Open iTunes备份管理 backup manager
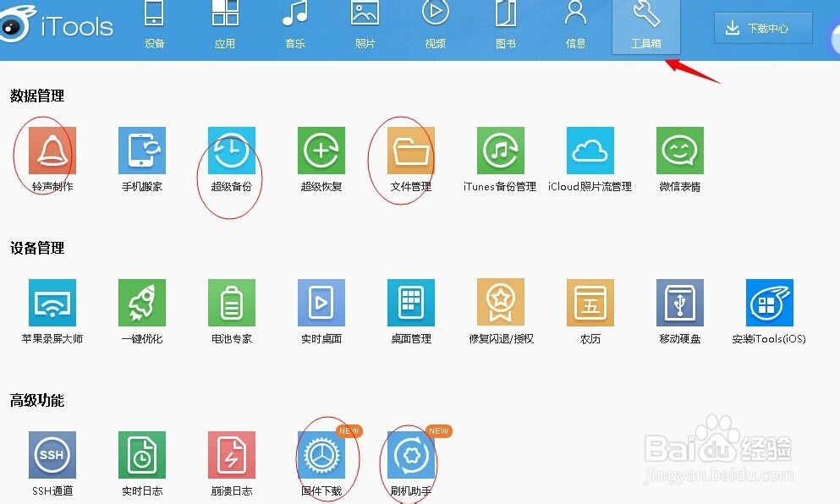The width and height of the screenshot is (840, 504). 501,151
